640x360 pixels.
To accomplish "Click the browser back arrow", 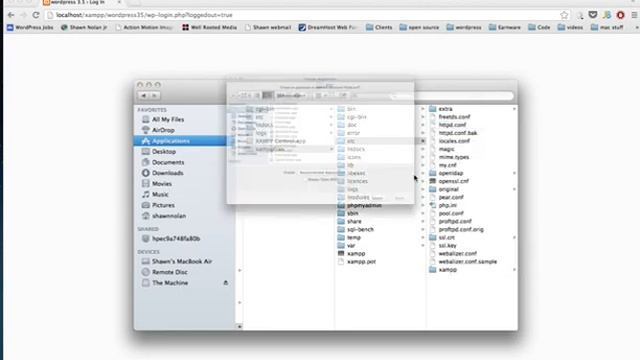I will click(11, 15).
